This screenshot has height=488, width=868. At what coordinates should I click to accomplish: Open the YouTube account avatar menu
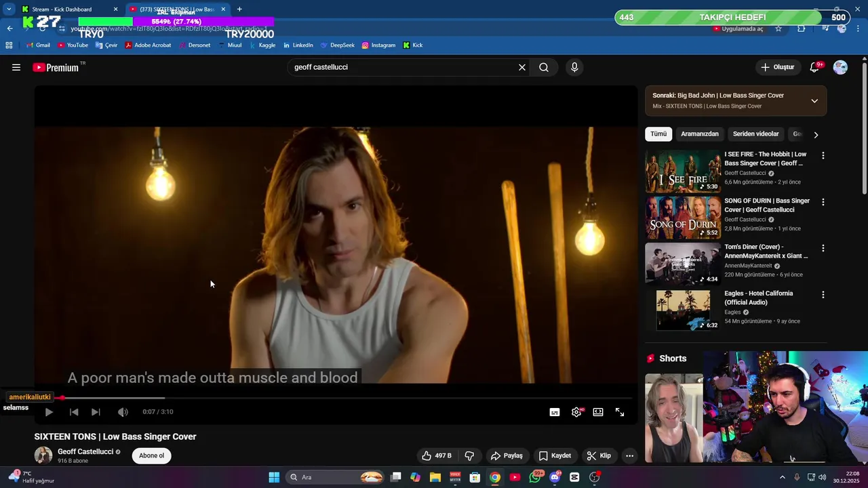[x=840, y=67]
